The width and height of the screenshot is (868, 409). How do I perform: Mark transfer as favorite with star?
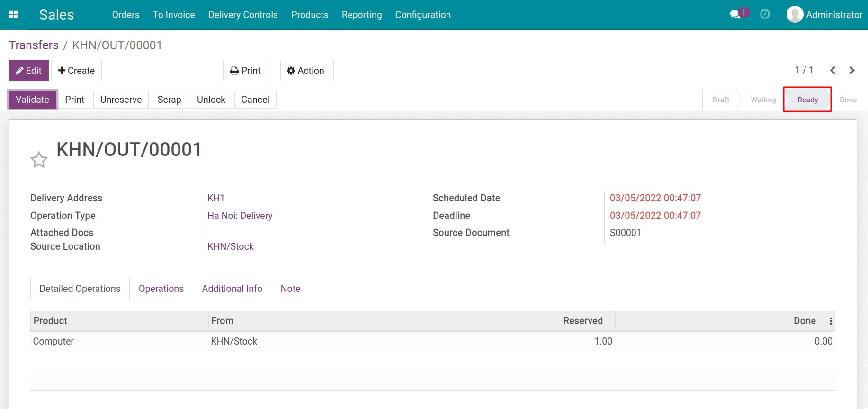point(39,160)
